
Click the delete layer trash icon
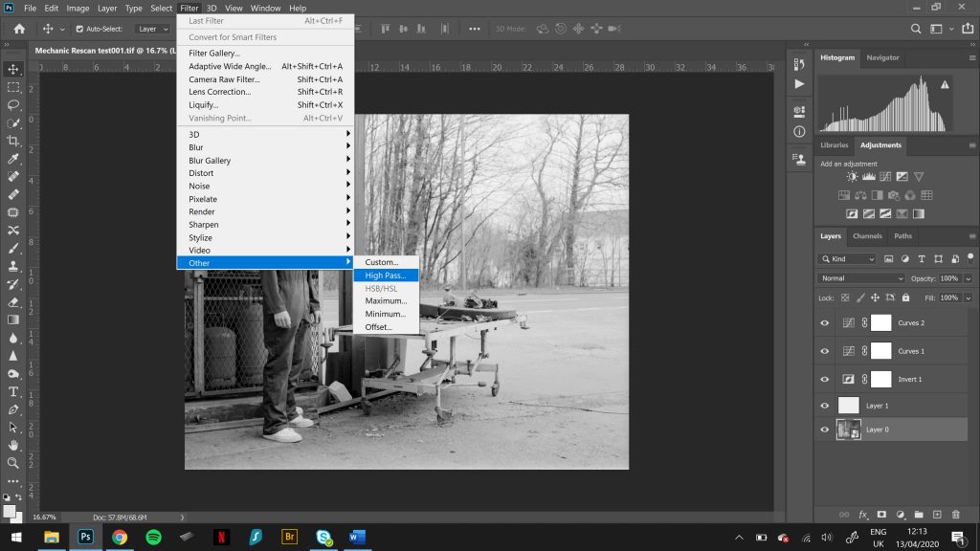pos(955,515)
